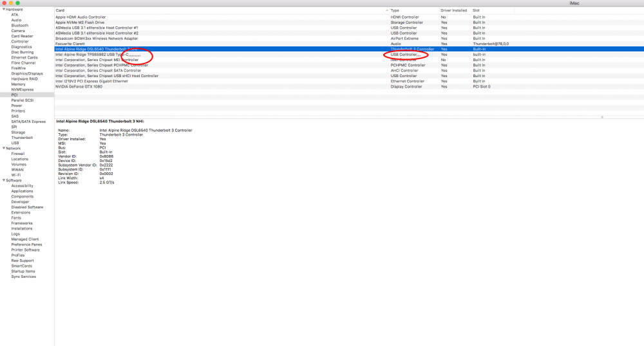
Task: Select FireWire in the sidebar
Action: [x=18, y=68]
